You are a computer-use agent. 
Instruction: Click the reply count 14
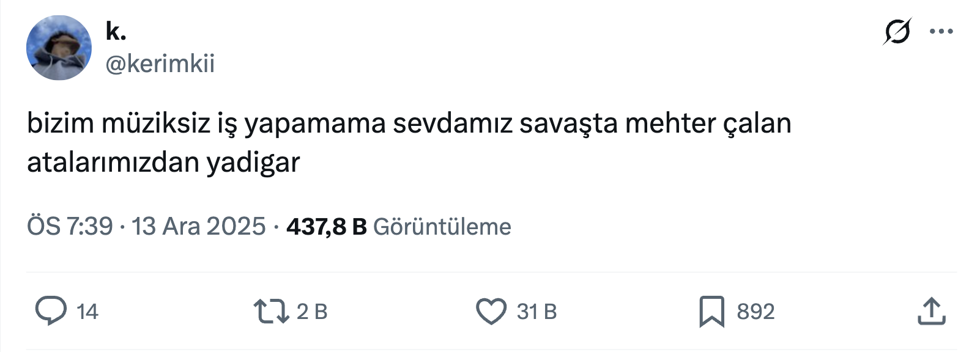87,312
